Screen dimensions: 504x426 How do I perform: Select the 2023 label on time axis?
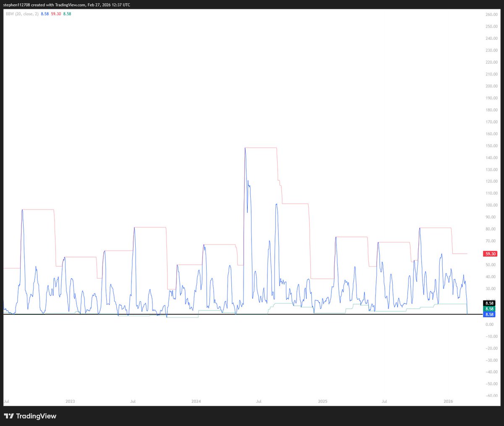[x=70, y=401]
